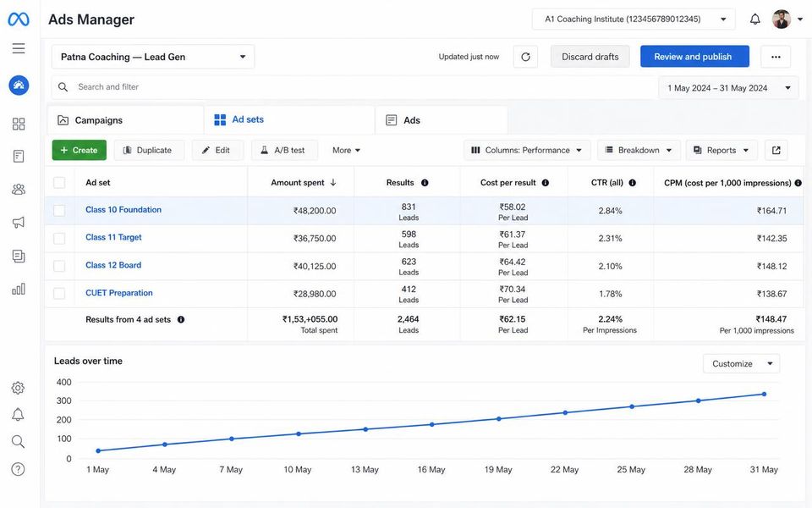Show info for CTR (all) column
Image resolution: width=812 pixels, height=508 pixels.
click(633, 183)
